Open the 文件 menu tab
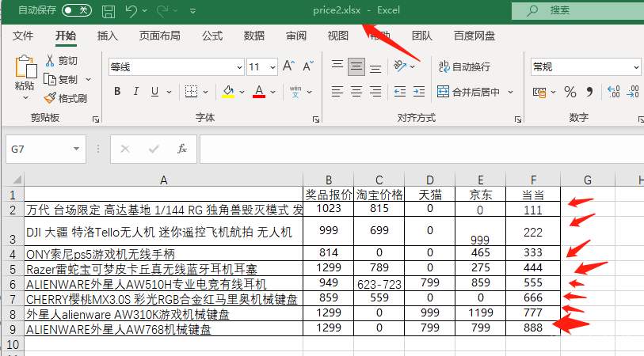Viewport: 644px width, 356px height. 23,36
